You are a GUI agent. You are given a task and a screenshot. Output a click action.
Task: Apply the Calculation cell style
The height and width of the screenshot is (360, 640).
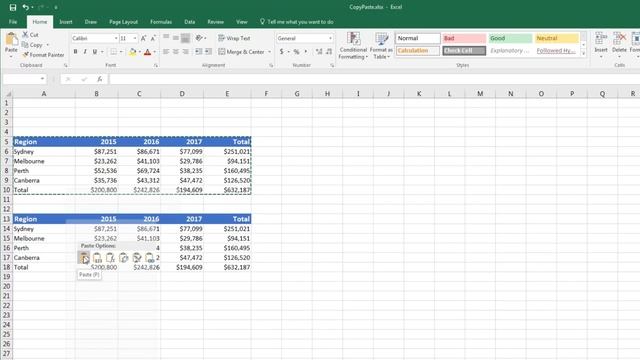pyautogui.click(x=418, y=51)
